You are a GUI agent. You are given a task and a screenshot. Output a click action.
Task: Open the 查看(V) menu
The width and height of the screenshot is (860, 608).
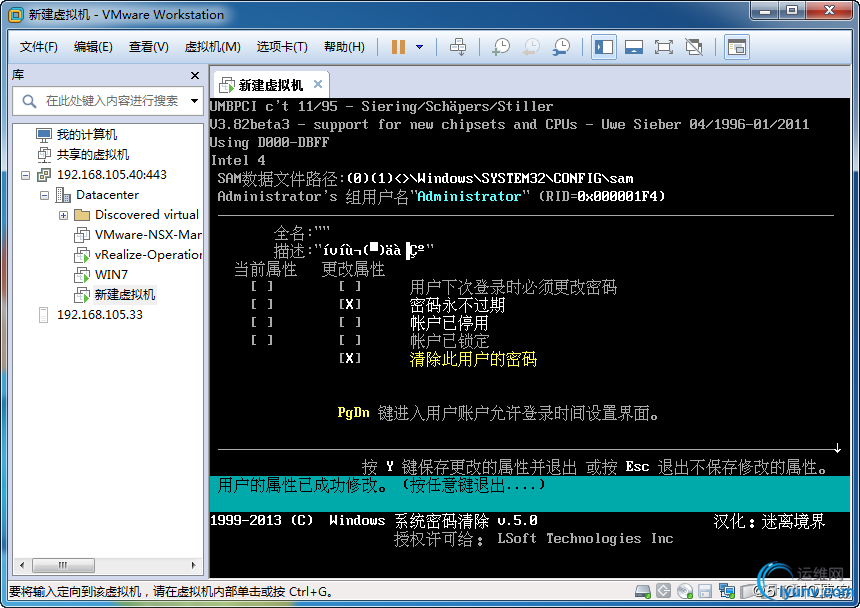(148, 47)
